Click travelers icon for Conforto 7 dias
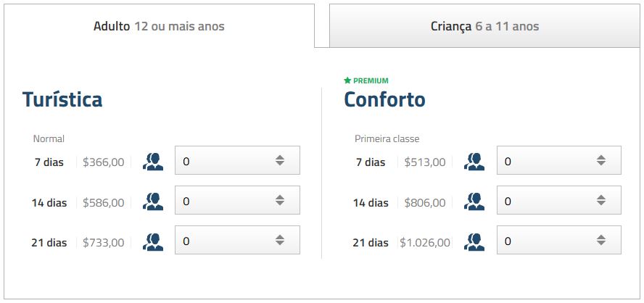Viewport: 644px width, 303px height. point(474,162)
